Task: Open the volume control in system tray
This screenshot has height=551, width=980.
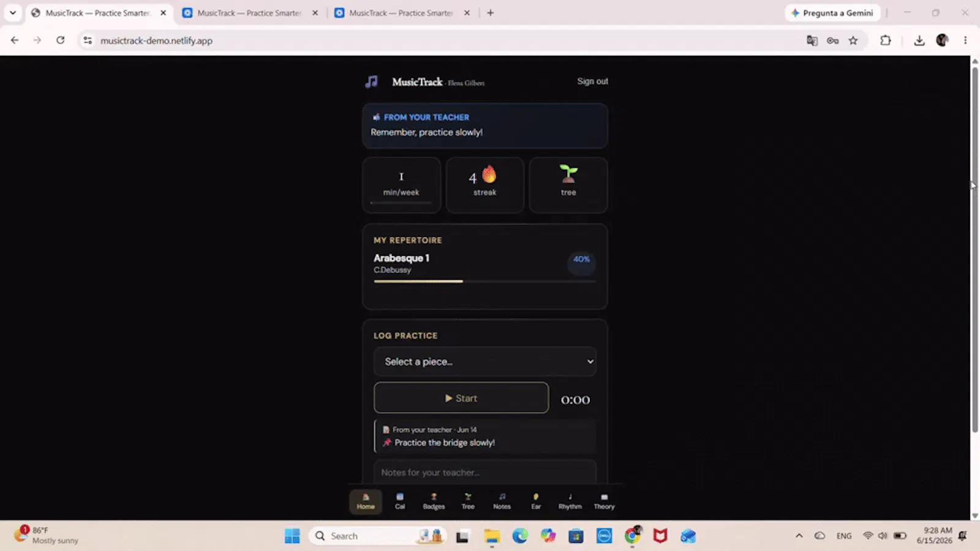Action: point(883,536)
